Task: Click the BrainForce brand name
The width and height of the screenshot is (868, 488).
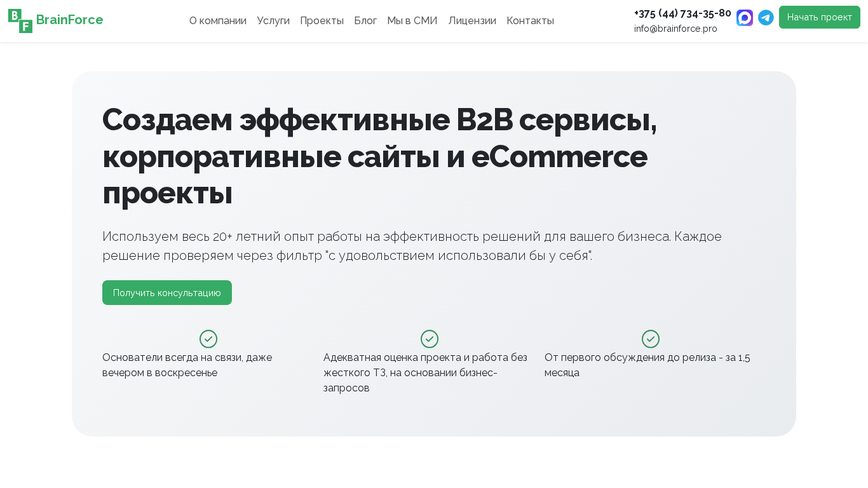Action: [x=69, y=20]
